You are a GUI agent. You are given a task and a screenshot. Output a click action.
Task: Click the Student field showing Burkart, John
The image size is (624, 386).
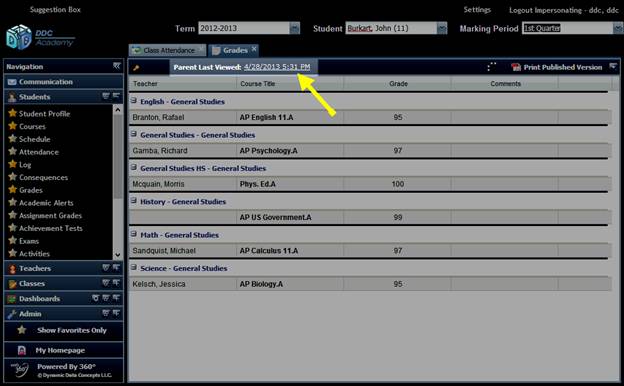[x=391, y=28]
